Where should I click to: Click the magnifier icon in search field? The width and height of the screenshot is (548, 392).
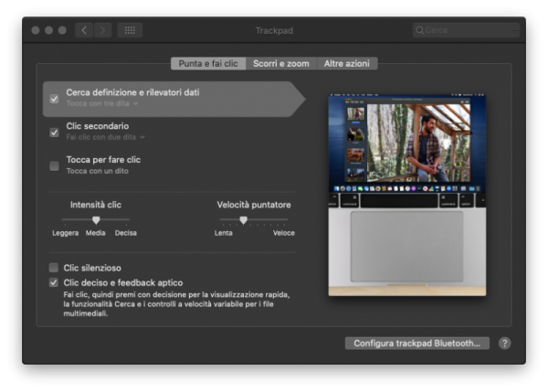click(420, 30)
